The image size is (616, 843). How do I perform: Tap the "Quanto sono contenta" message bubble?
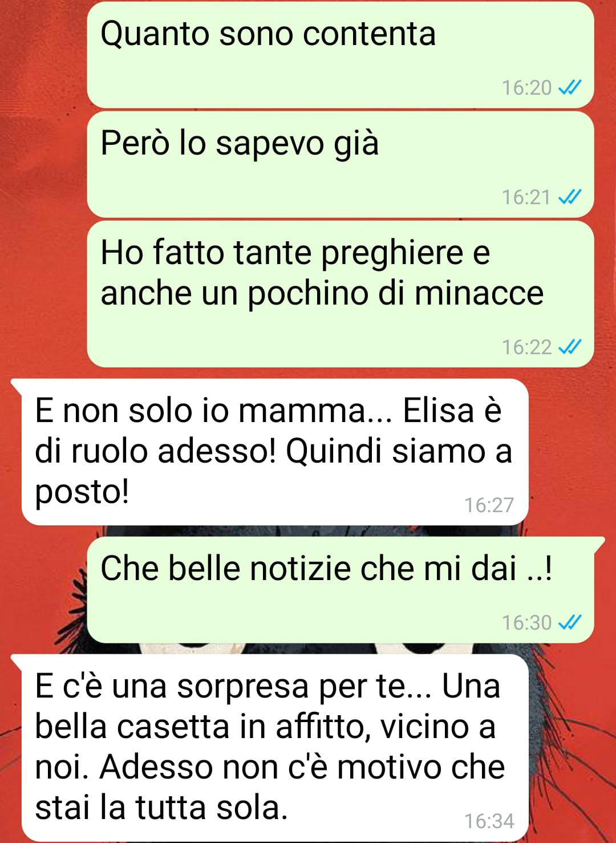click(341, 54)
